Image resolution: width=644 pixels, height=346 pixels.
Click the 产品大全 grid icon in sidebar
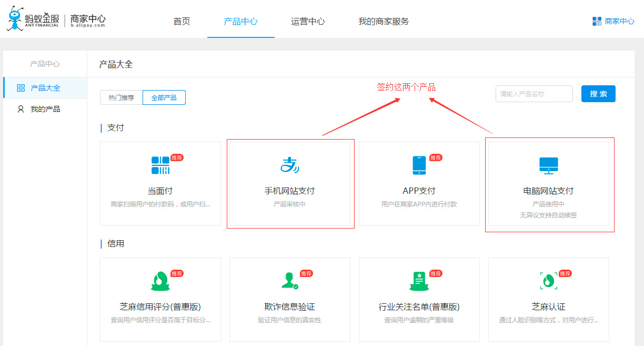21,88
